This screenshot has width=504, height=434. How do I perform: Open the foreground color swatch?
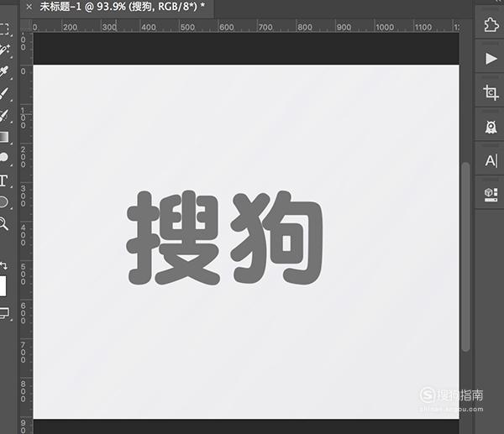tap(3, 286)
